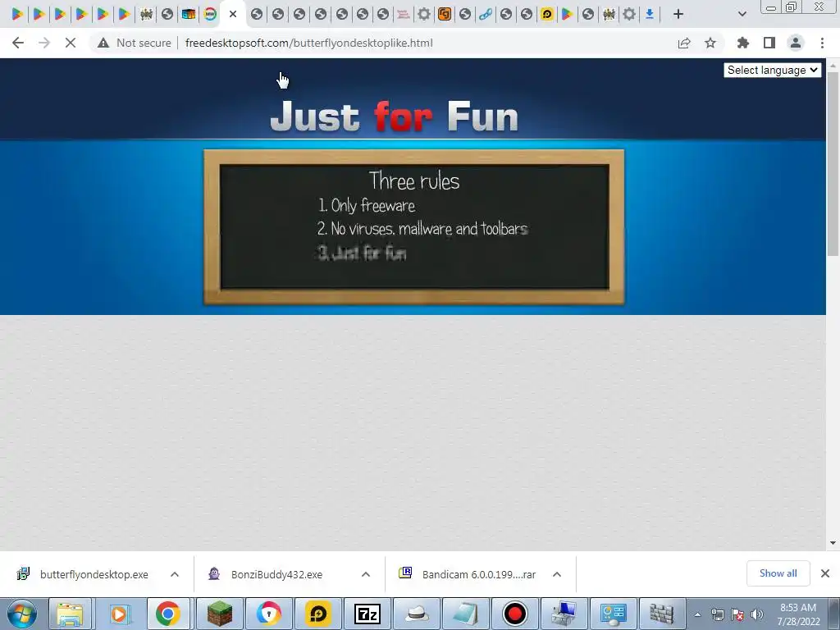Click the scrollbar down arrow
The height and width of the screenshot is (630, 840).
[x=833, y=543]
